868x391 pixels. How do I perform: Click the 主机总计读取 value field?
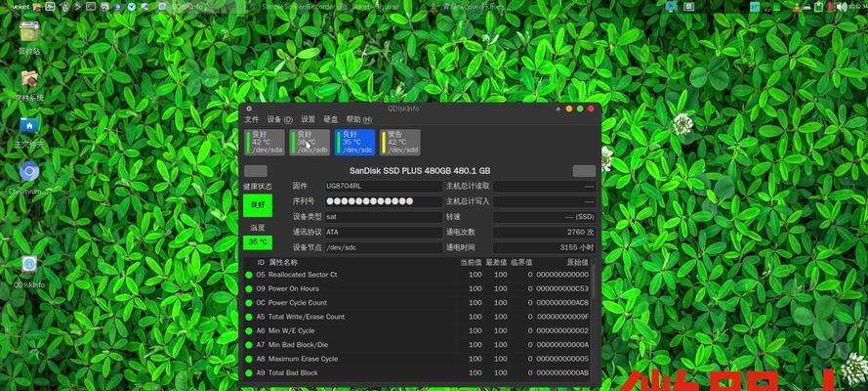point(545,187)
